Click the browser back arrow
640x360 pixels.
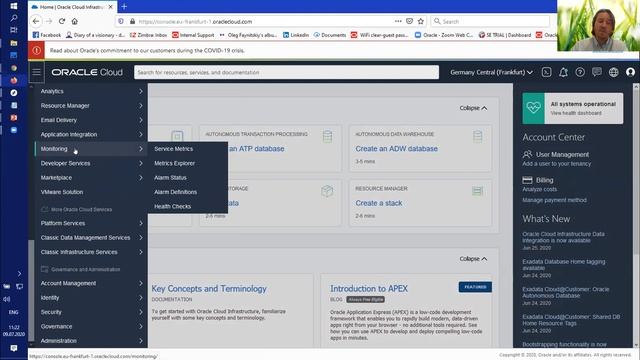[36, 21]
